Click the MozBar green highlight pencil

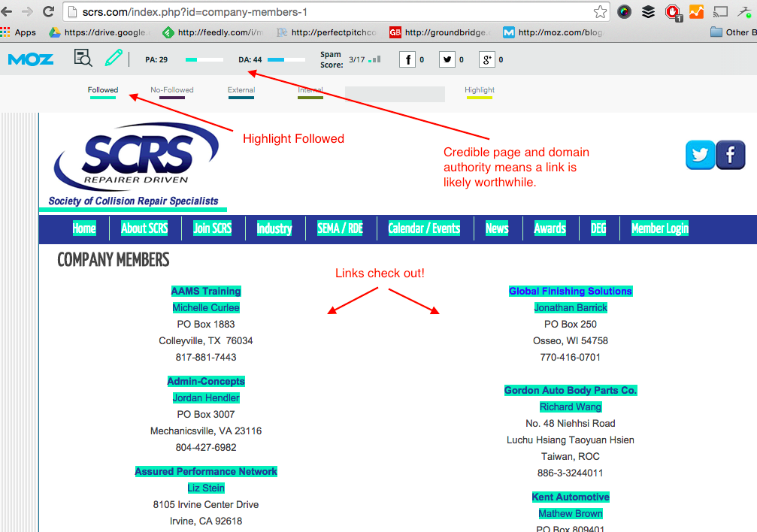click(114, 58)
